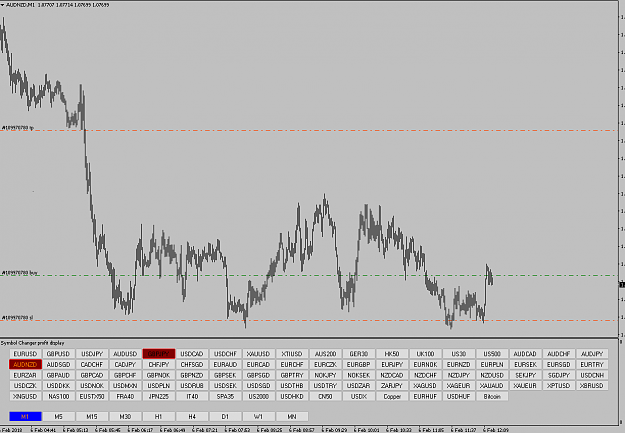Select the XAGUSD silver symbol
This screenshot has height=433, width=625.
[x=425, y=386]
